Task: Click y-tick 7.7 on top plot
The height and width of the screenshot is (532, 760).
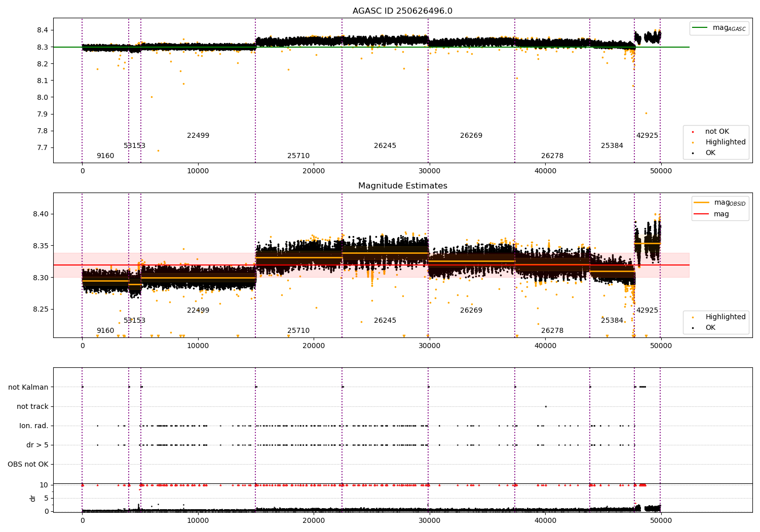Action: click(x=42, y=148)
